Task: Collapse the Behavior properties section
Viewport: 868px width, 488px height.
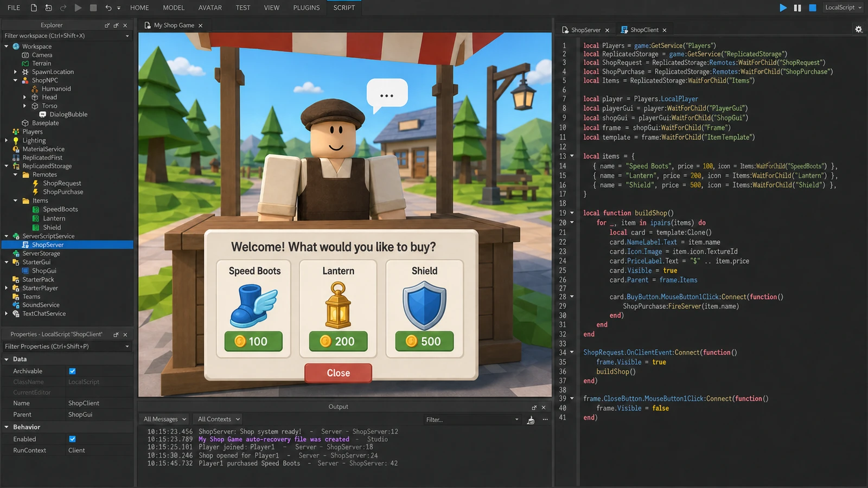Action: pos(7,427)
